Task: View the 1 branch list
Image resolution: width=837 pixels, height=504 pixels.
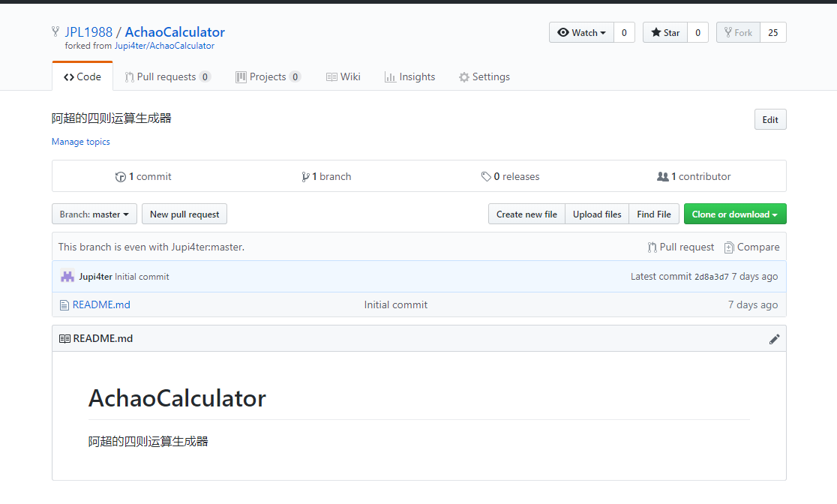Action: tap(326, 177)
